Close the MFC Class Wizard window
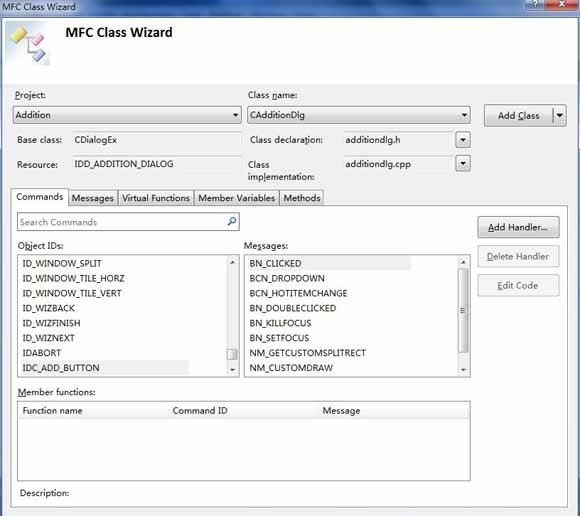The height and width of the screenshot is (516, 580). click(561, 4)
